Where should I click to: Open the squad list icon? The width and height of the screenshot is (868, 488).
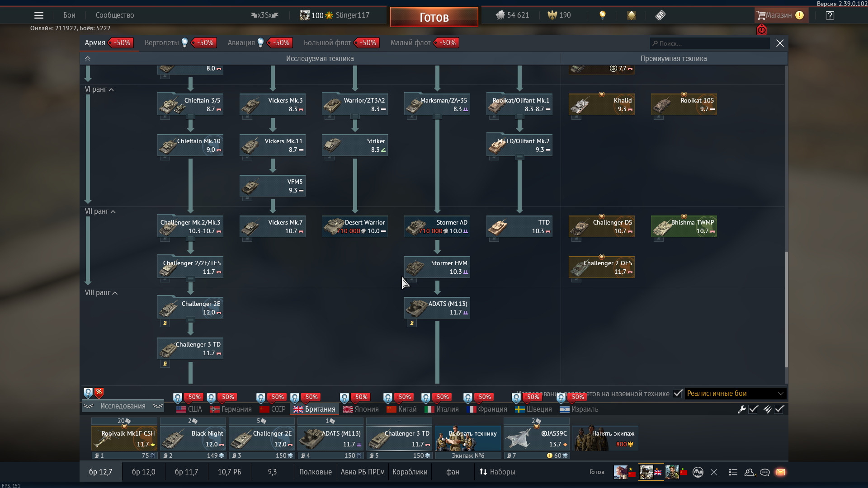coord(733,472)
